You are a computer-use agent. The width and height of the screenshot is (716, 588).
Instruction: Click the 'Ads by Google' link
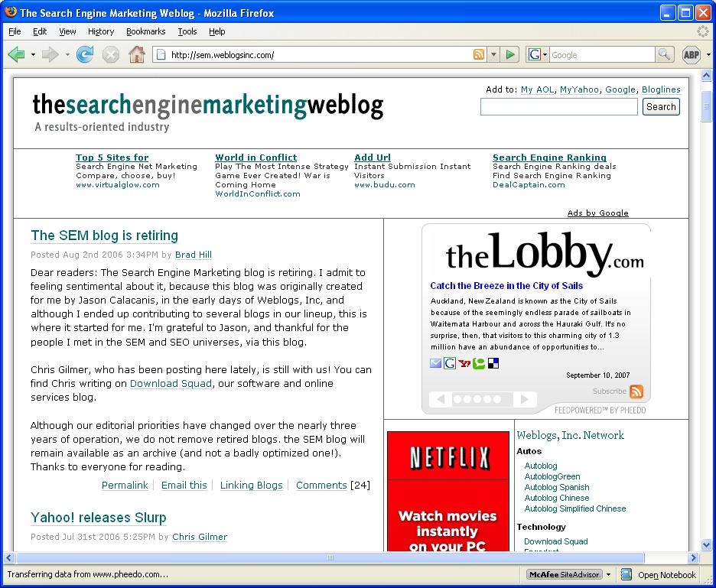[597, 213]
